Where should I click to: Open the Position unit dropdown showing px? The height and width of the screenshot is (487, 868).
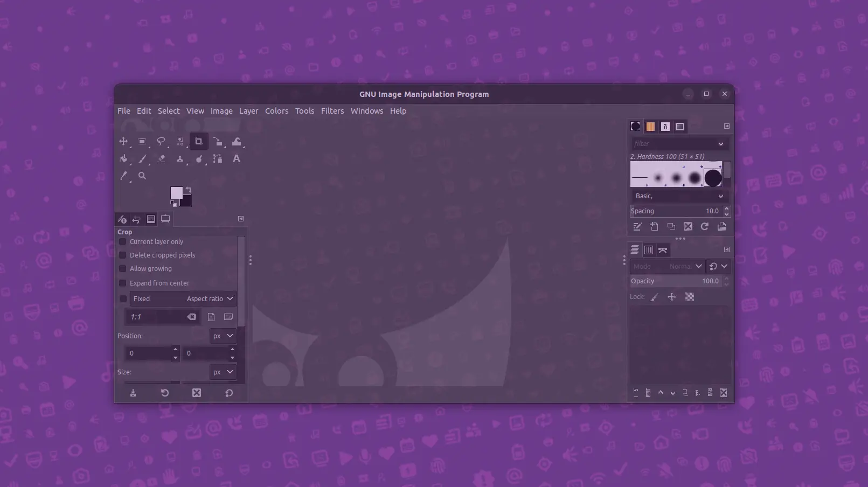click(x=223, y=336)
